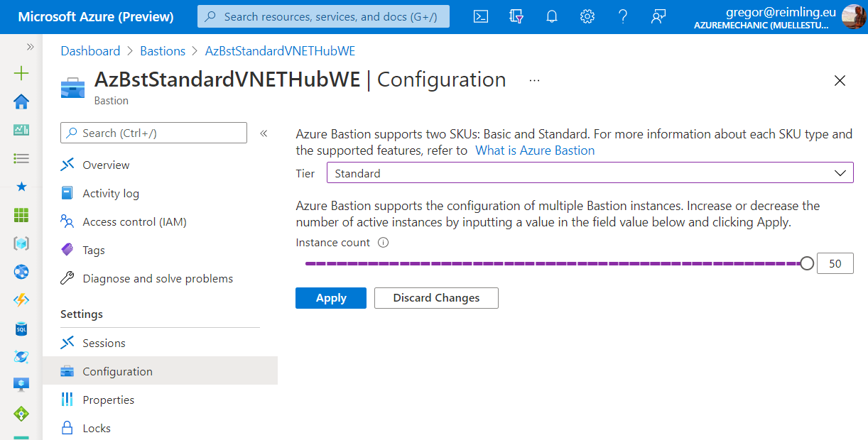Click the gregor@reimling.eu account name
The height and width of the screenshot is (440, 868).
click(x=781, y=11)
